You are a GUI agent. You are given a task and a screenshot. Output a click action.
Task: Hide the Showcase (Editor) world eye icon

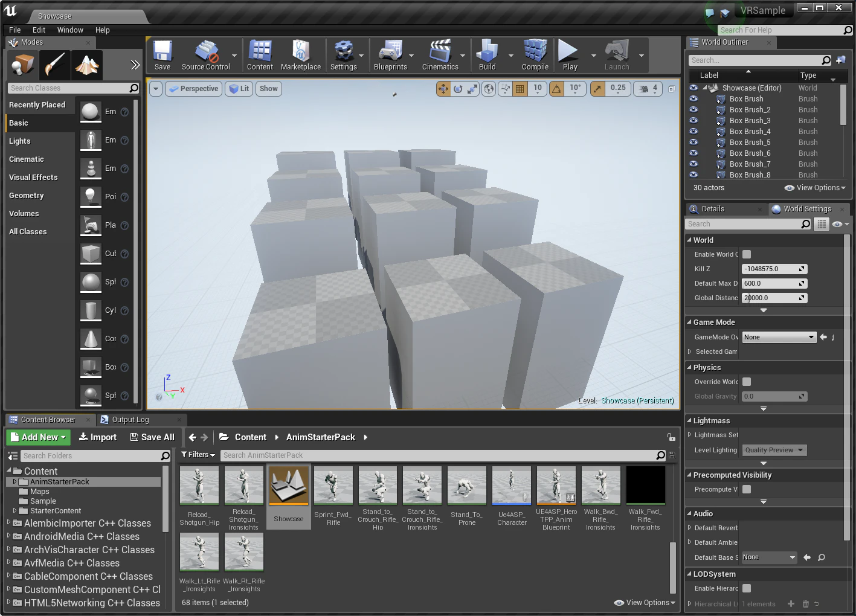click(x=693, y=88)
